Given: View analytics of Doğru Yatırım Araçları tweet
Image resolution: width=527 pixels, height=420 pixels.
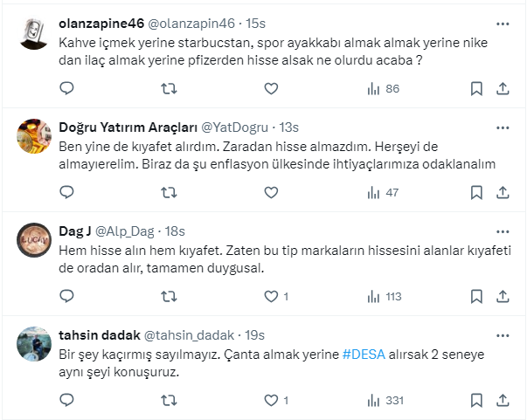Looking at the screenshot, I should pyautogui.click(x=384, y=192).
